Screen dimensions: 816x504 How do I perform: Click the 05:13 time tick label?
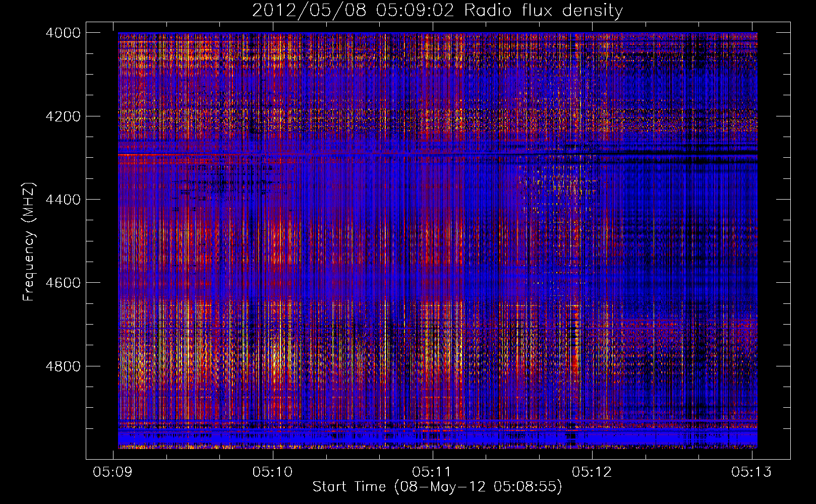pos(751,472)
